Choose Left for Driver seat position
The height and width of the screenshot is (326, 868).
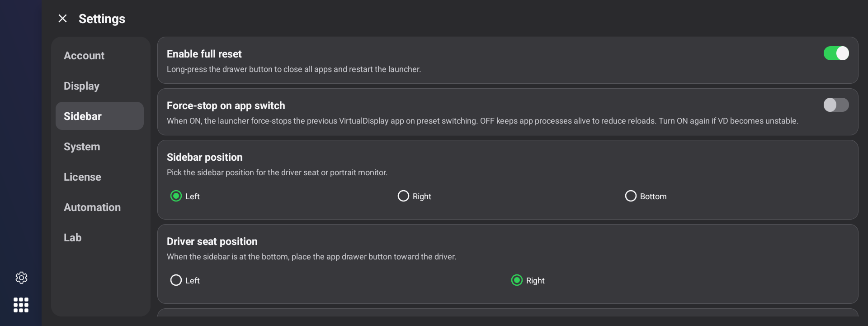point(185,280)
